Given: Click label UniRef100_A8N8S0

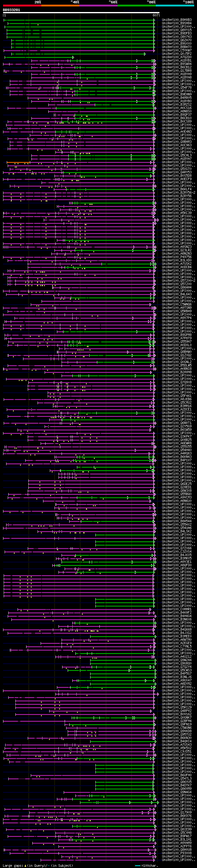Looking at the screenshot, I should 177,111.
